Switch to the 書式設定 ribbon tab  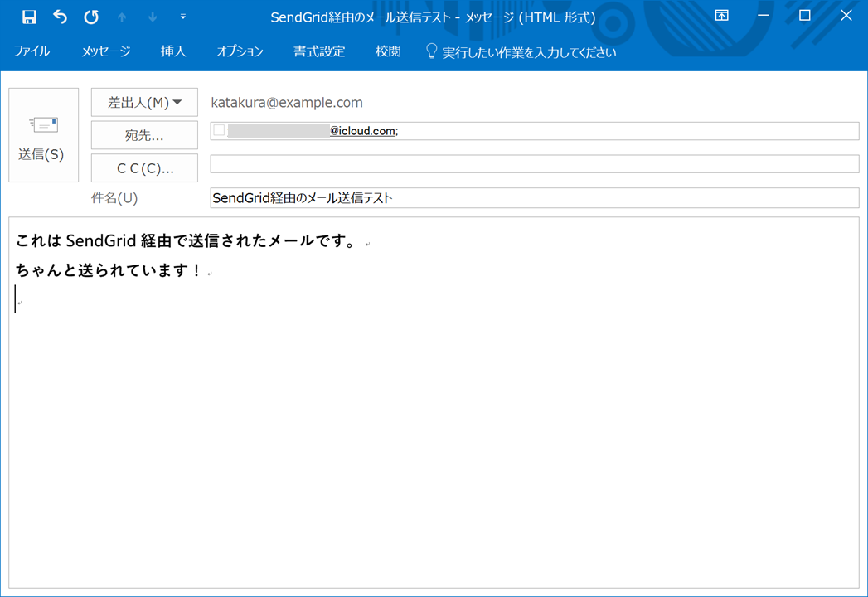pyautogui.click(x=319, y=51)
